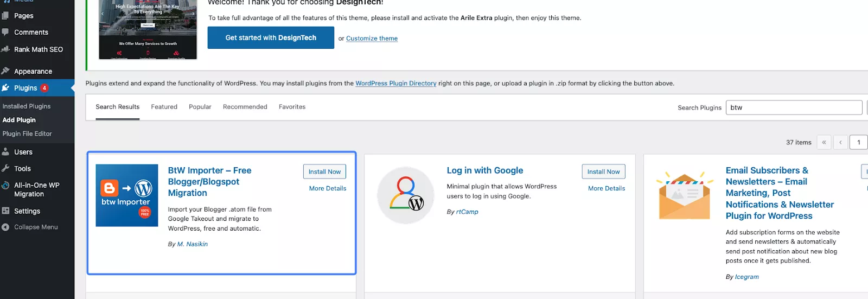
Task: Click the Collapse Menu arrow icon
Action: pyautogui.click(x=5, y=227)
